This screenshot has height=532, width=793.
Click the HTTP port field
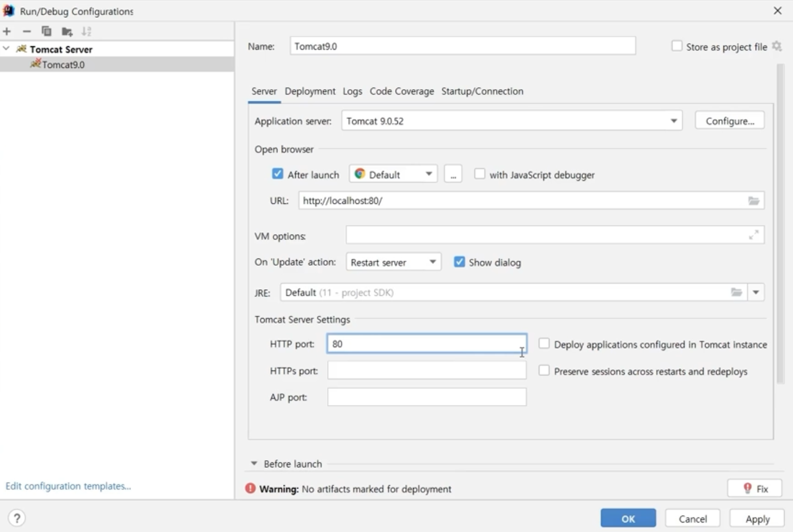pyautogui.click(x=427, y=344)
